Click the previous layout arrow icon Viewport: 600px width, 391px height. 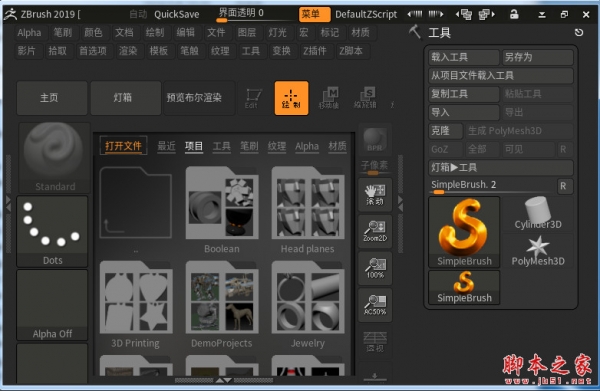pos(415,14)
